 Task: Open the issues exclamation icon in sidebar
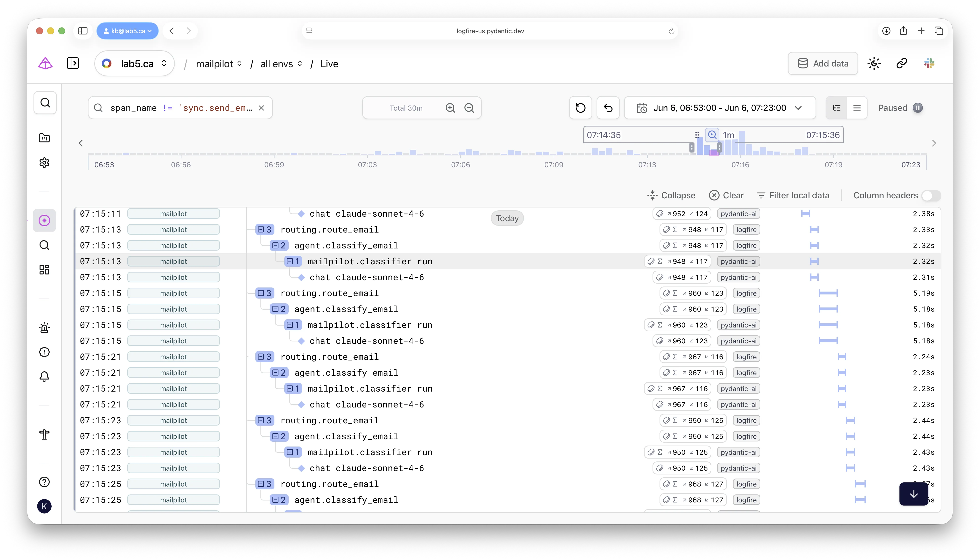[x=44, y=352]
